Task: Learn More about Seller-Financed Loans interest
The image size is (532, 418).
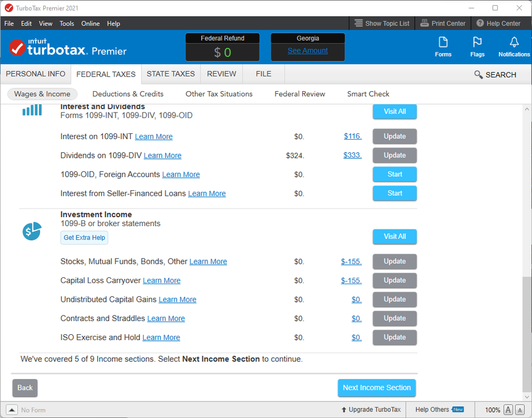Action: pos(207,194)
